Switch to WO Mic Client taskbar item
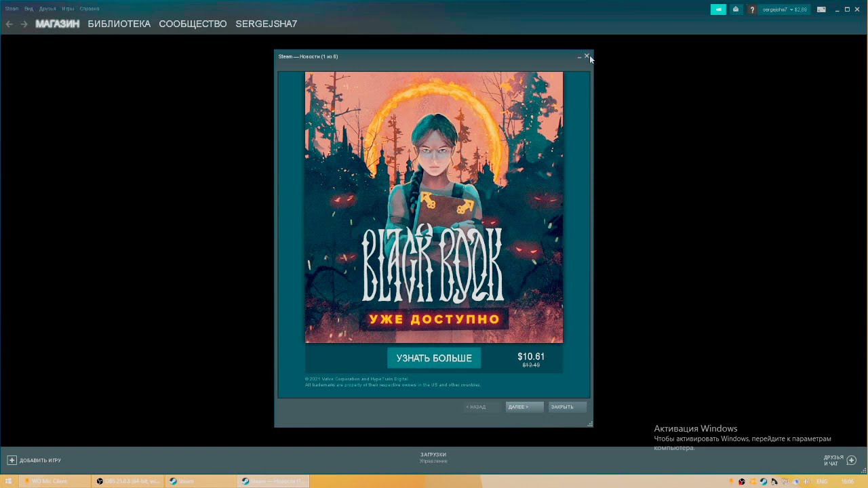Screen dimensions: 868x488 point(54,481)
